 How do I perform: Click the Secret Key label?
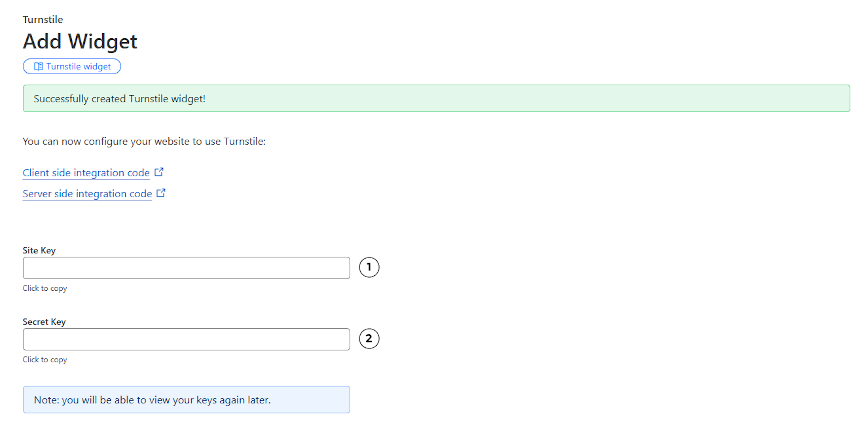(44, 322)
